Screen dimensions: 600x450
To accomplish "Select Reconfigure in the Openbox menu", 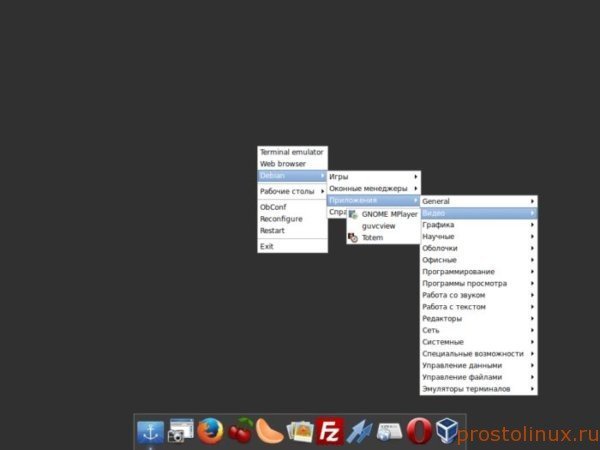I will [x=292, y=219].
